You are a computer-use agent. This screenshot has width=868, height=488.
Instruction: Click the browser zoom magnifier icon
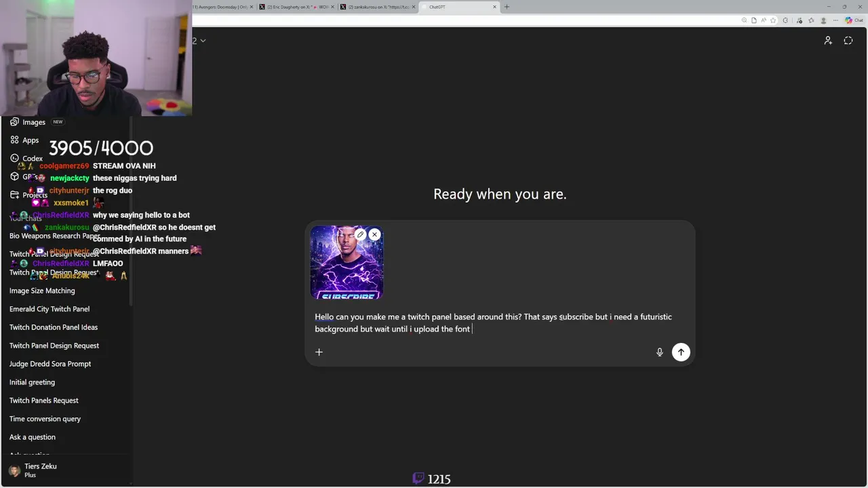tap(744, 20)
